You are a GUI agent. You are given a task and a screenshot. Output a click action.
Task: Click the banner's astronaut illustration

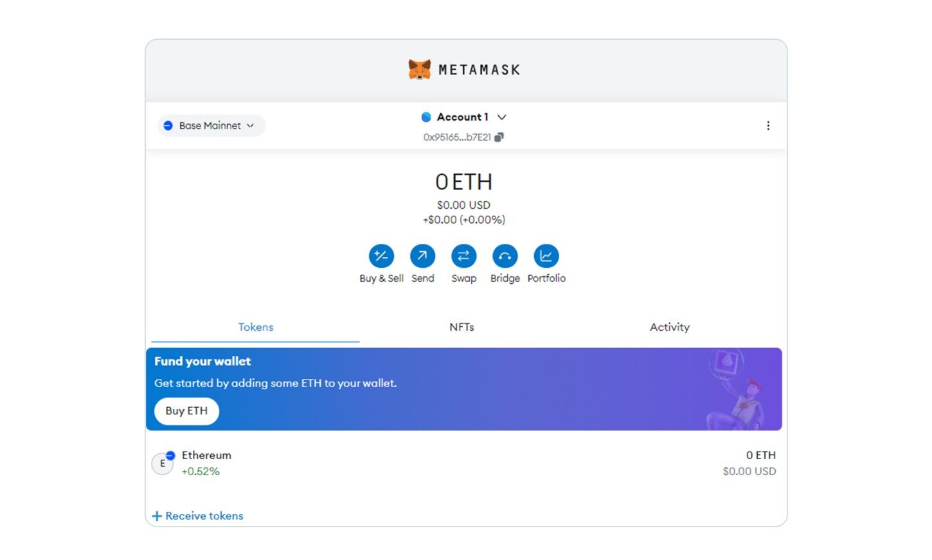pos(736,389)
